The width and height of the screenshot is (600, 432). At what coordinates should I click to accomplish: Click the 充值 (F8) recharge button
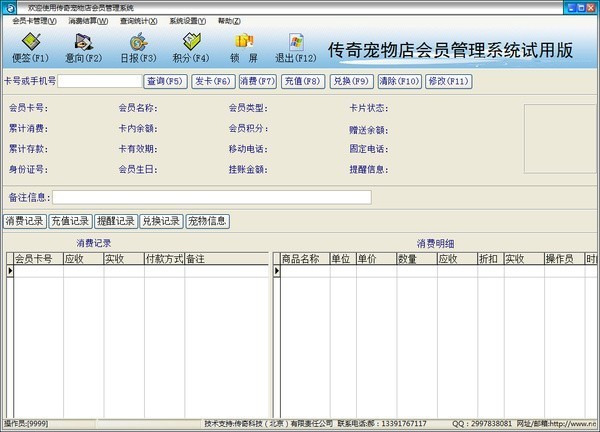(x=302, y=81)
